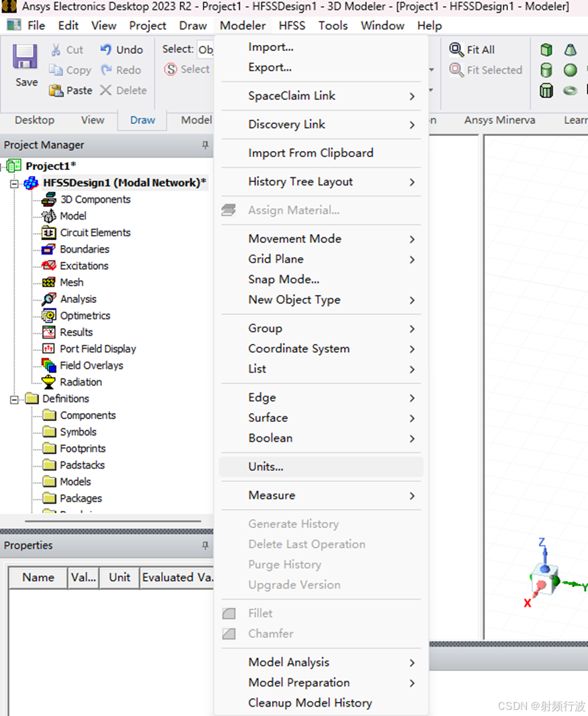
Task: Open the Select object type dropdown
Action: click(205, 49)
